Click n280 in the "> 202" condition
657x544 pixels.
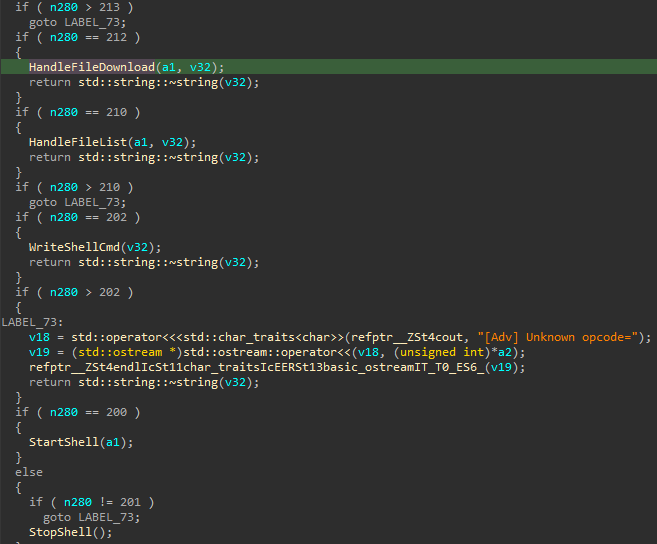64,292
